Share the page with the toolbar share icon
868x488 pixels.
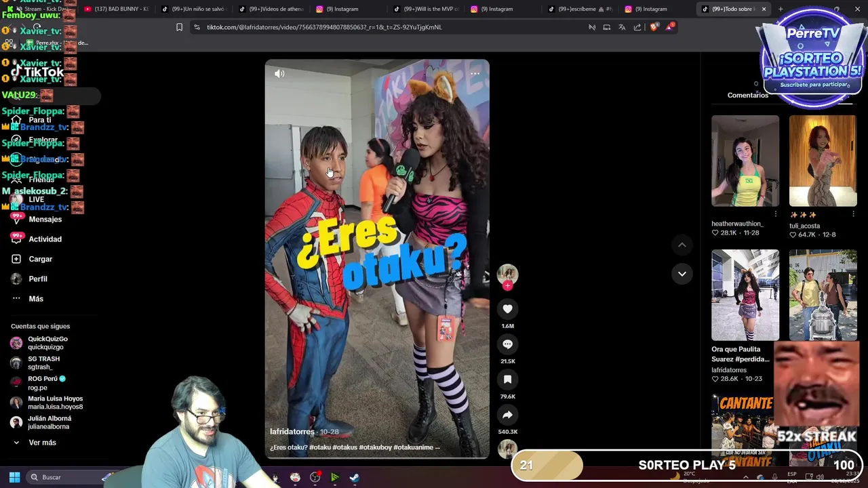point(637,27)
